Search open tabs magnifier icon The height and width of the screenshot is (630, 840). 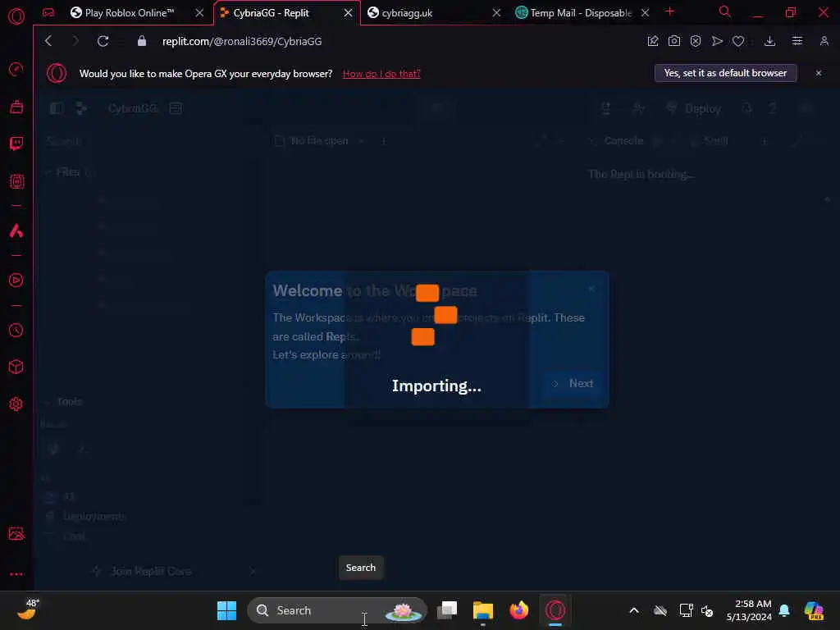coord(725,11)
